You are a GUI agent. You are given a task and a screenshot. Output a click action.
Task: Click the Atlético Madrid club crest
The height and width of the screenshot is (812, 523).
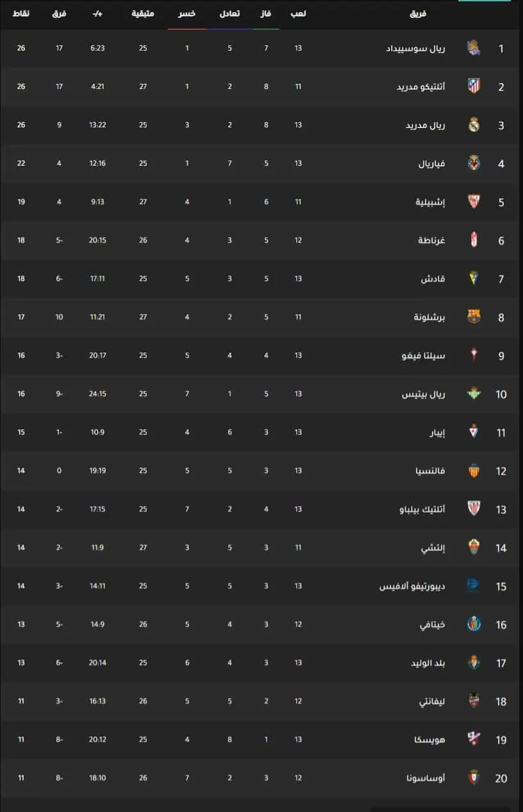[x=474, y=86]
